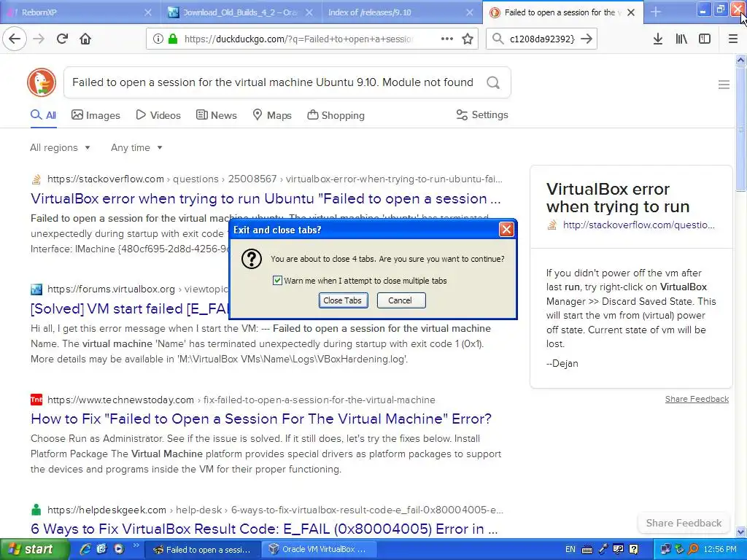Screen dimensions: 747x560
Task: Open page actions three-dot menu
Action: [447, 39]
